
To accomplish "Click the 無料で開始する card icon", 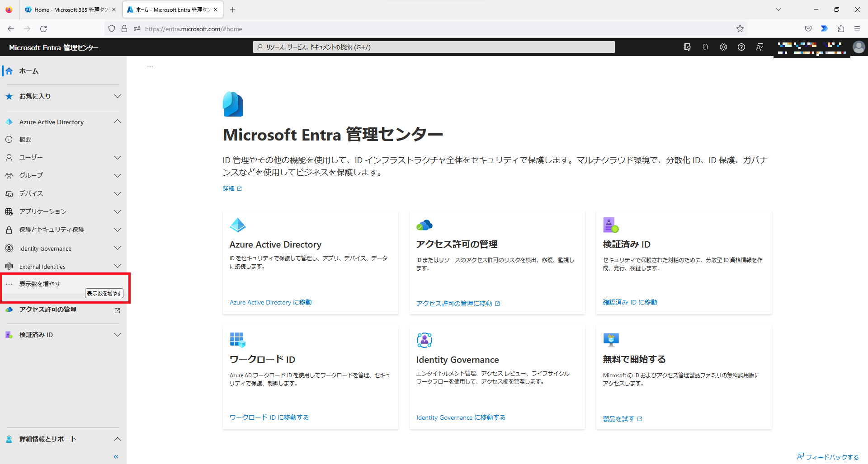I will tap(611, 339).
